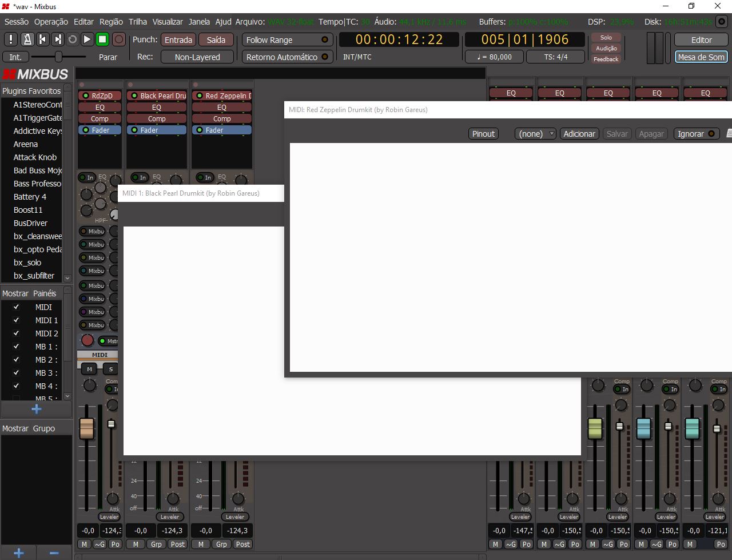Open Post meter point selector under Red Zeppelin strip
This screenshot has width=732, height=560.
tap(243, 544)
